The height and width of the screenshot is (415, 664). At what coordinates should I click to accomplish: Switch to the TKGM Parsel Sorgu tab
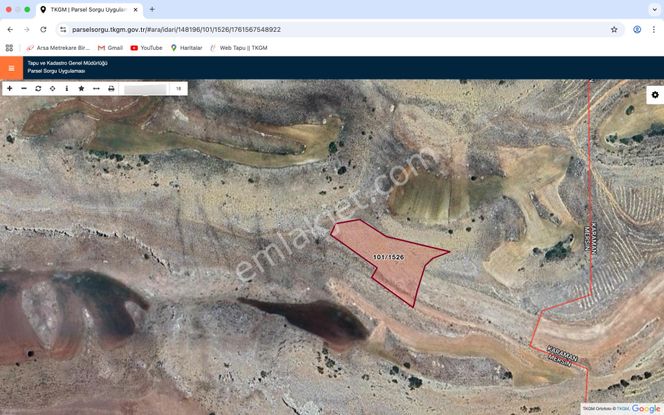88,9
